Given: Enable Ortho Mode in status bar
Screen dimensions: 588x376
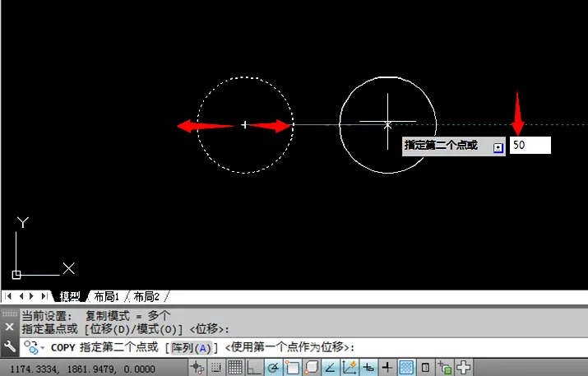Looking at the screenshot, I should (x=255, y=368).
